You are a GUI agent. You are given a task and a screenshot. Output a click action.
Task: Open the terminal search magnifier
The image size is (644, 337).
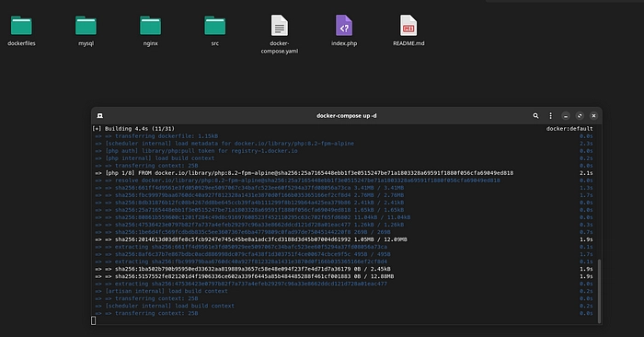(x=535, y=116)
